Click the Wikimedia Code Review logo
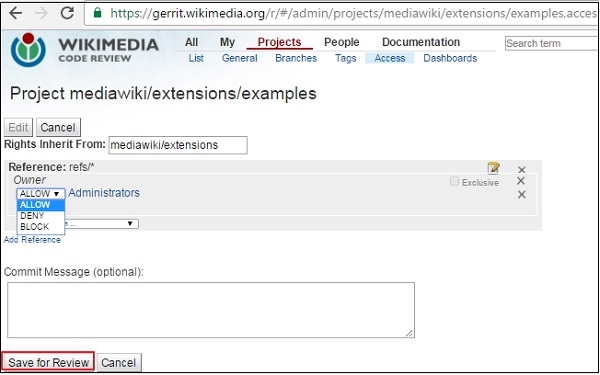Screen dimensions: 600x375 pos(85,50)
